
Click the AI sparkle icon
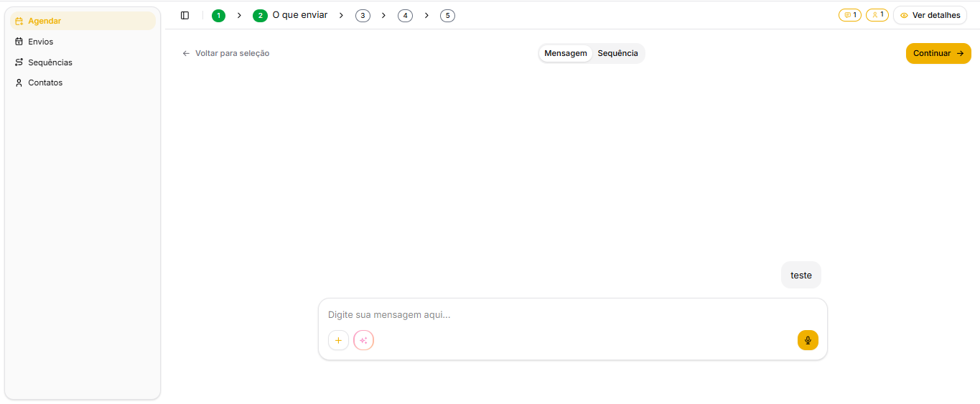tap(363, 340)
